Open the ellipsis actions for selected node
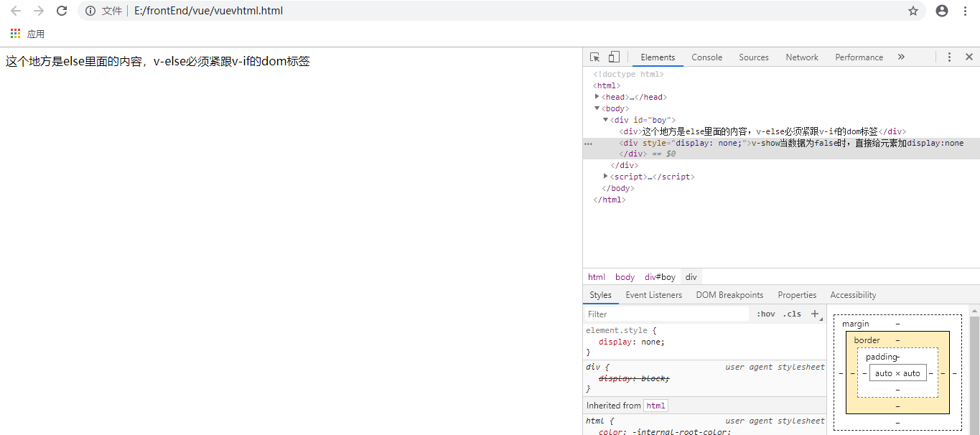The height and width of the screenshot is (435, 980). point(589,144)
